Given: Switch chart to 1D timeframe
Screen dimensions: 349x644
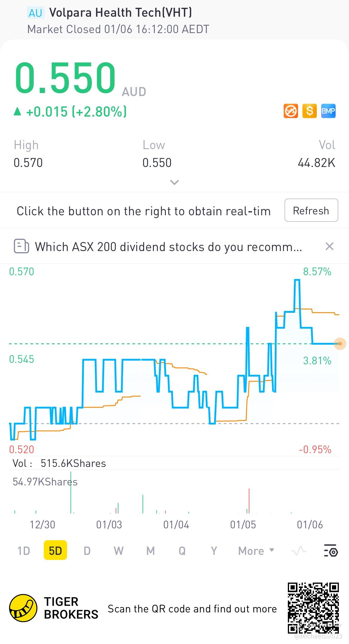Looking at the screenshot, I should pyautogui.click(x=24, y=551).
